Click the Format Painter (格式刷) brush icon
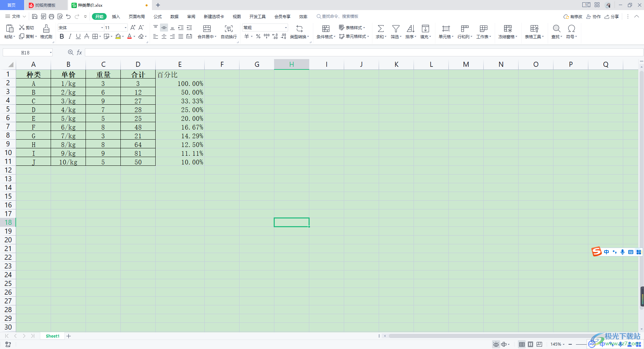 coord(46,28)
